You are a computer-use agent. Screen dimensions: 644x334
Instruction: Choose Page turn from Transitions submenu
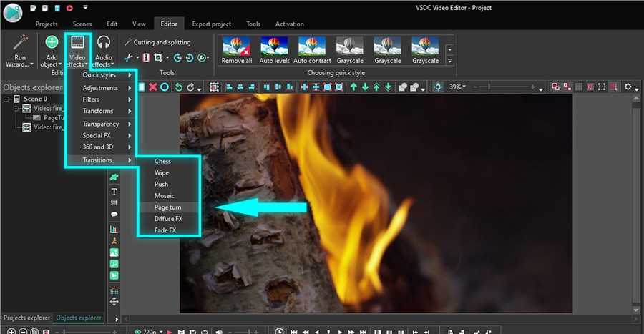(x=167, y=207)
